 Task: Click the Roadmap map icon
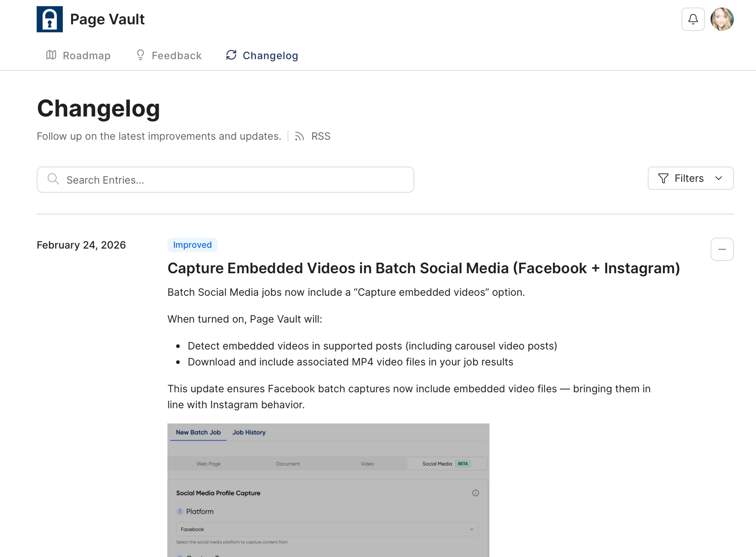tap(51, 55)
